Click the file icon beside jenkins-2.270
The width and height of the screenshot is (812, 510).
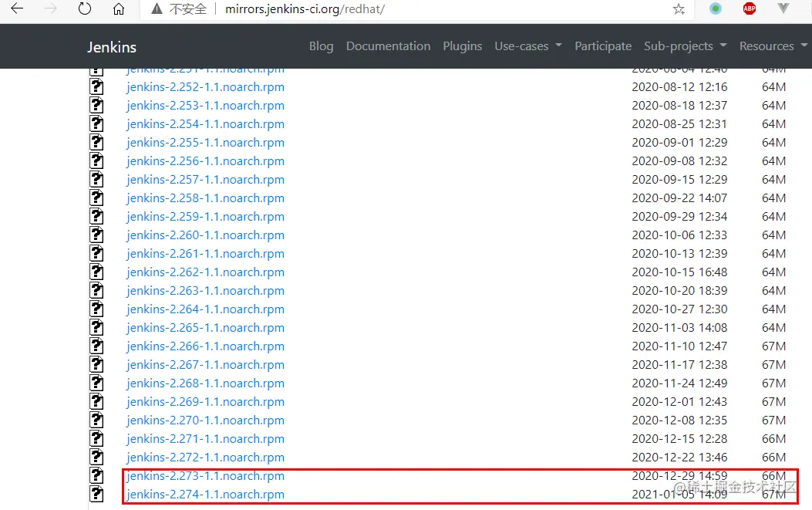[96, 420]
